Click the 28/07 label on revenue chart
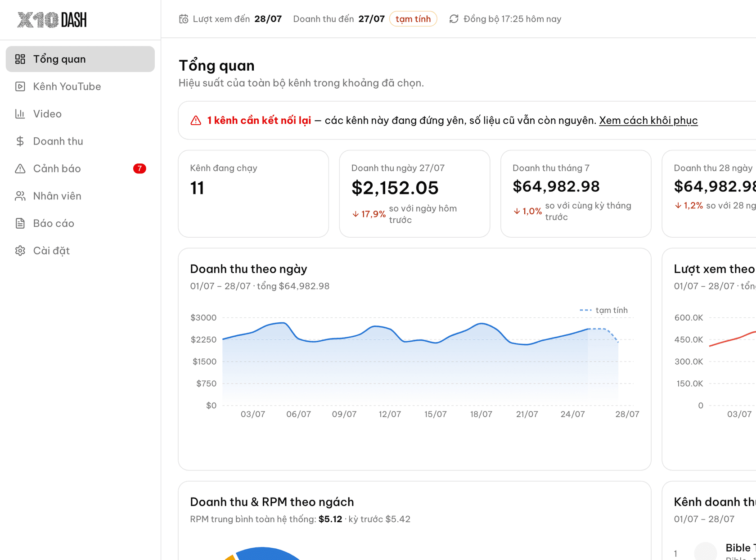The image size is (756, 560). (x=627, y=414)
